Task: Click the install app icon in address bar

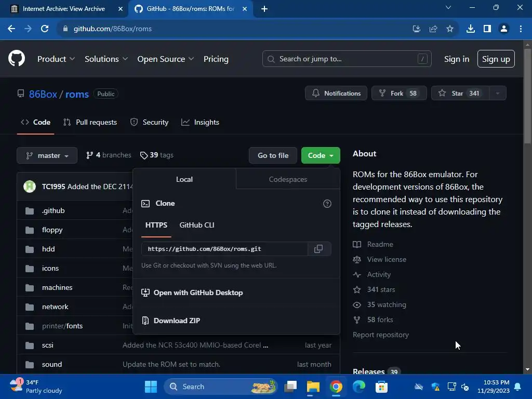Action: [x=417, y=29]
